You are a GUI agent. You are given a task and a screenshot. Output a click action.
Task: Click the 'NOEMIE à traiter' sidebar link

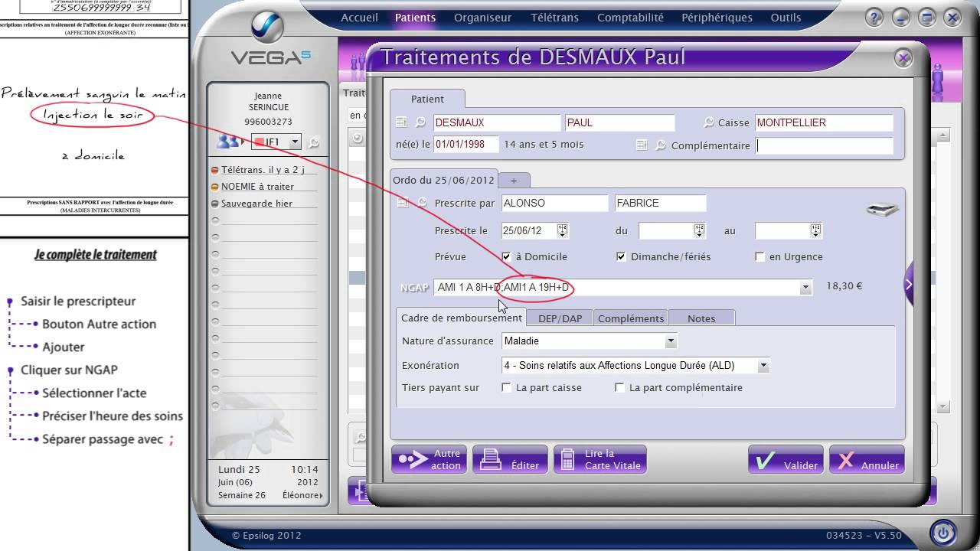257,187
